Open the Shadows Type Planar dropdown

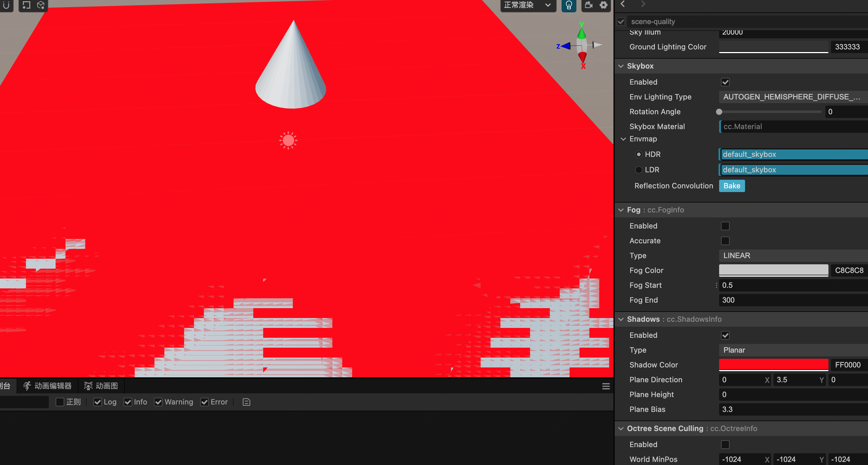coord(792,350)
